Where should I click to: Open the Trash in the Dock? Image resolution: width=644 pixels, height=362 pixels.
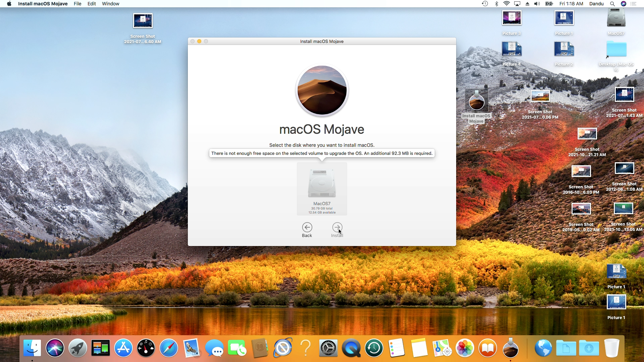[611, 348]
